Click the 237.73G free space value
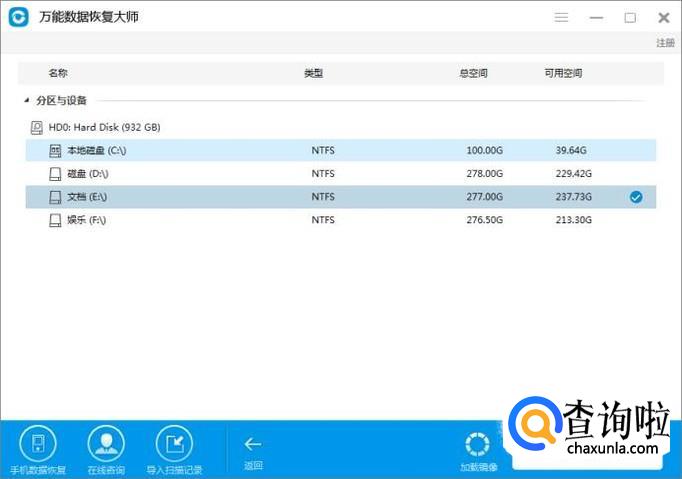682x479 pixels. [x=574, y=197]
